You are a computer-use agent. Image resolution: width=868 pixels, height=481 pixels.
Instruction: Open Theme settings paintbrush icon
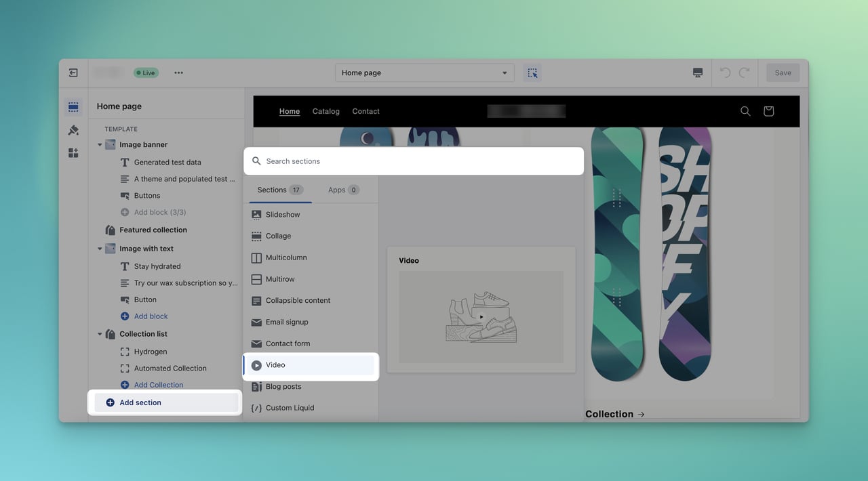pyautogui.click(x=73, y=130)
